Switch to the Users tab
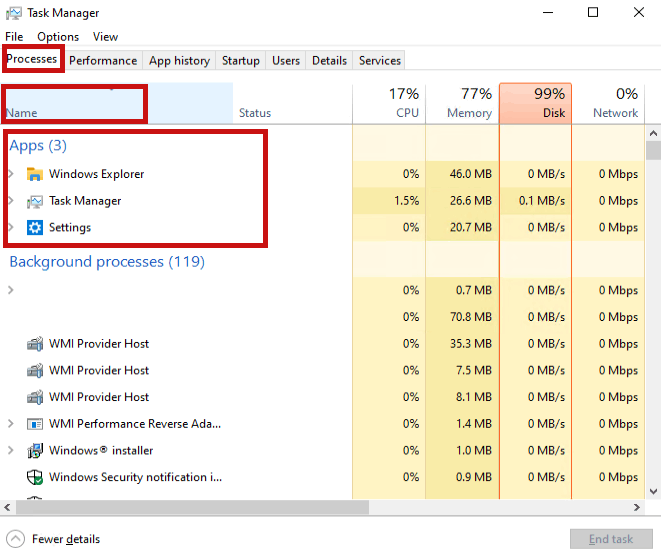The width and height of the screenshot is (661, 560). (x=286, y=61)
